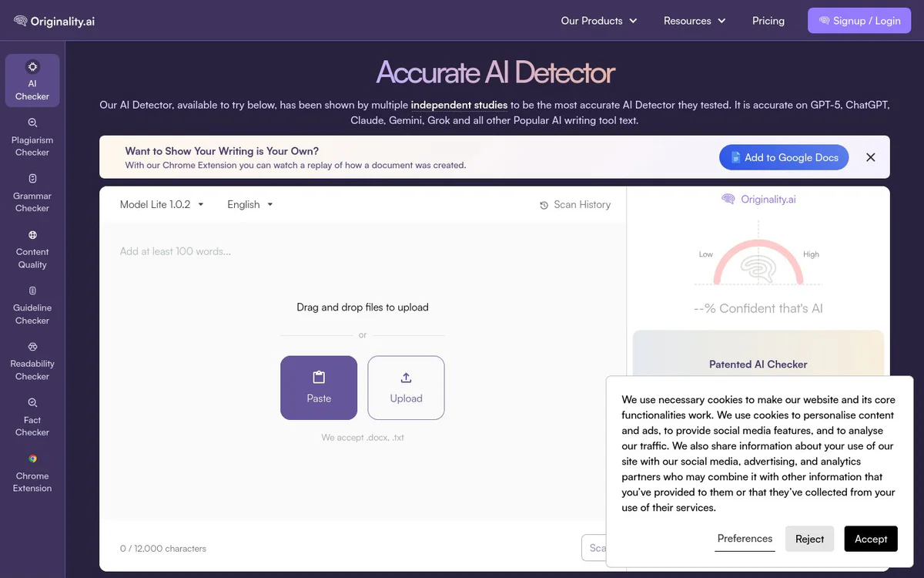Screen dimensions: 924x578
Task: Open the independent studies link
Action: 459,105
